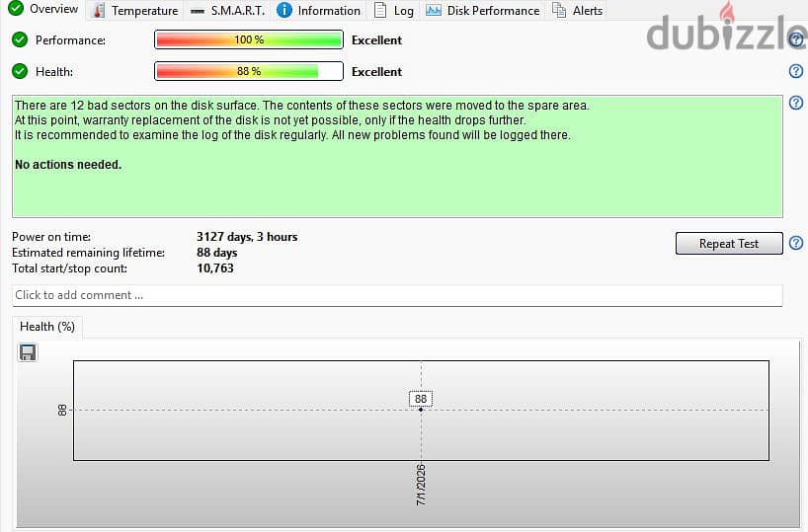The image size is (808, 532).
Task: Click the 'Excellent' label next to Performance
Action: pos(376,40)
